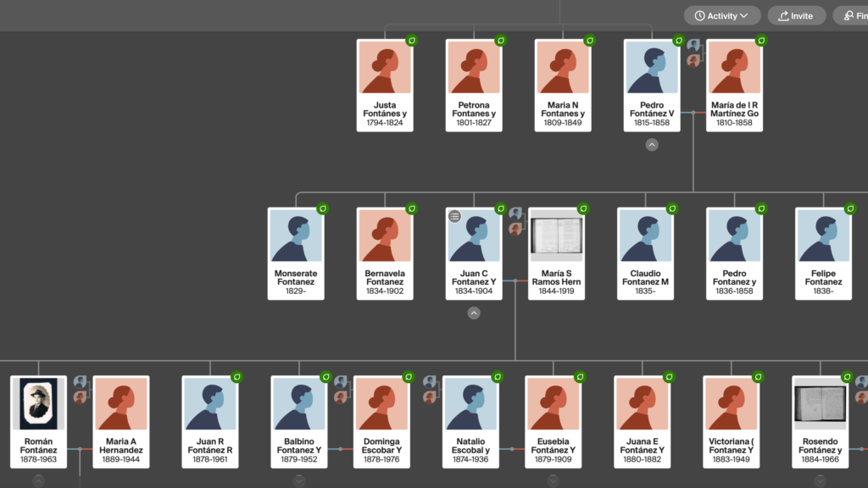This screenshot has height=488, width=868.
Task: Click the green leaf hint on María S Ramos
Action: click(583, 208)
